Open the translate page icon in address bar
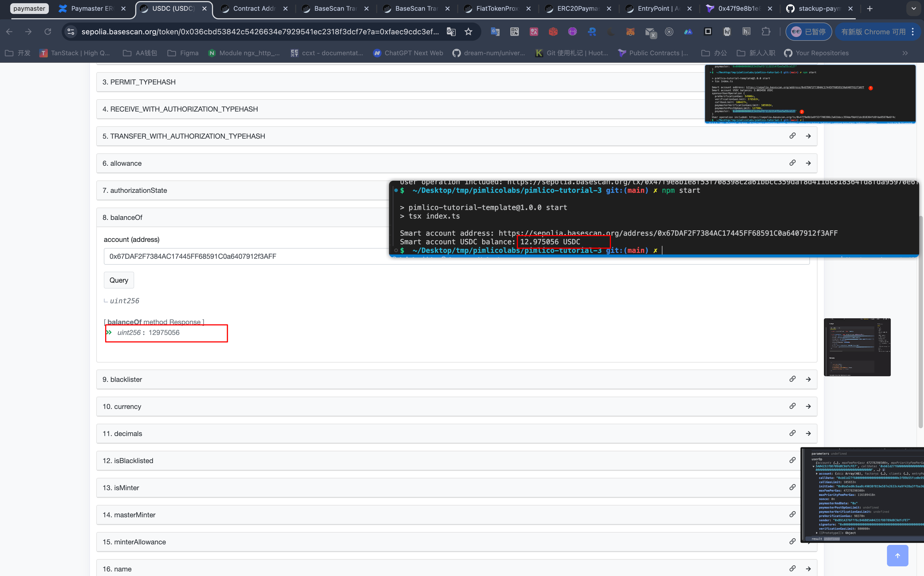This screenshot has width=924, height=576. (451, 32)
